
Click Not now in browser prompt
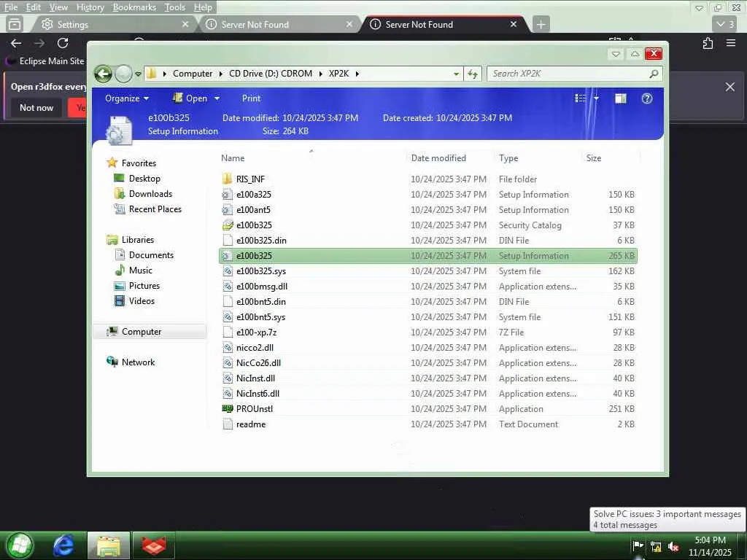36,108
